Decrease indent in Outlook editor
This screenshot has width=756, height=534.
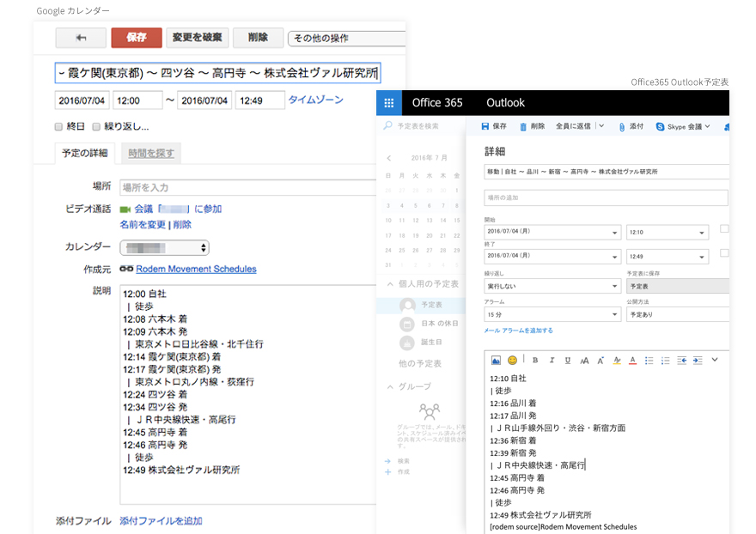(x=681, y=360)
